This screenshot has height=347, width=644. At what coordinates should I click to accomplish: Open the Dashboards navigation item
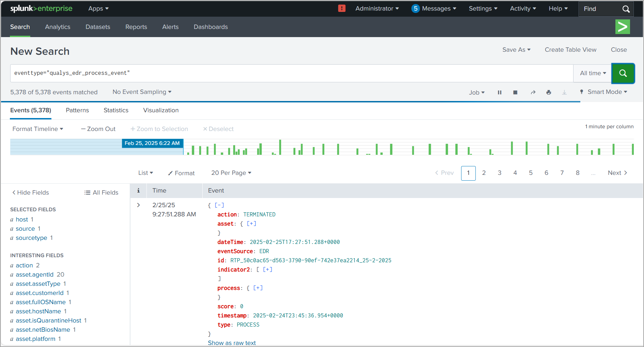(210, 27)
